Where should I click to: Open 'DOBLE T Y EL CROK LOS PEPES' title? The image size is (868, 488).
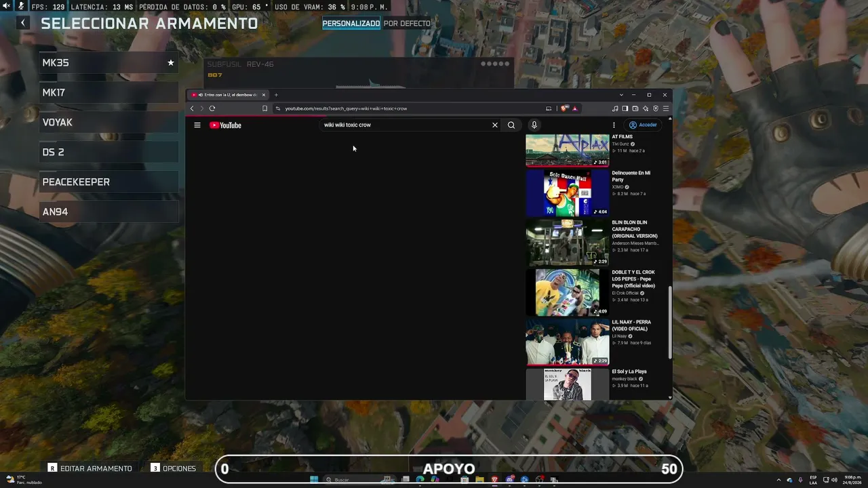(633, 279)
